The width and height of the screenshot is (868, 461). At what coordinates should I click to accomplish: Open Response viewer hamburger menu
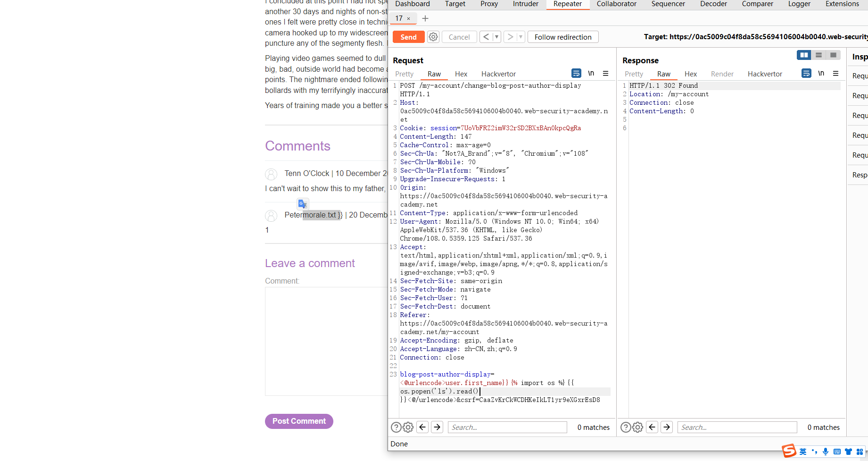836,73
